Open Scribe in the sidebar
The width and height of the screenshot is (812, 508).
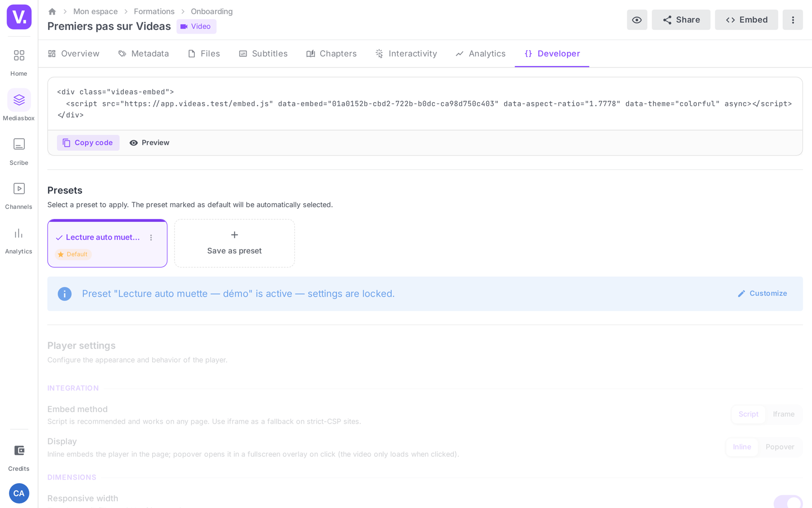point(19,152)
